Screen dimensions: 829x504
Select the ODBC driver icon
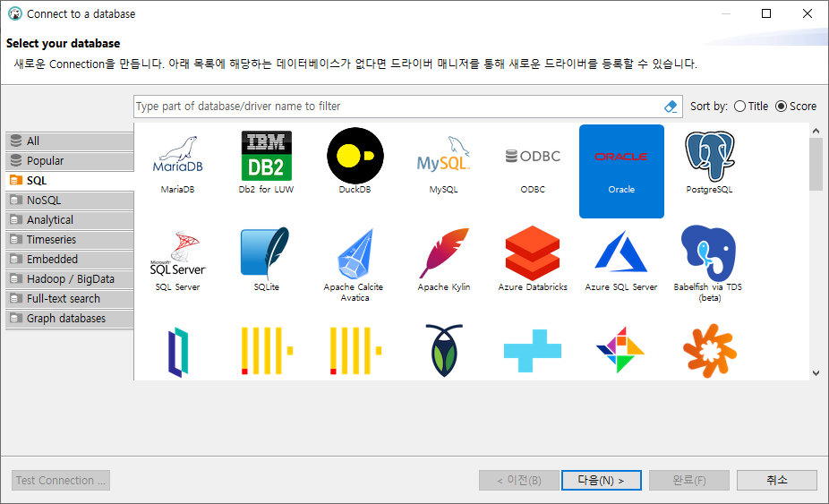click(x=533, y=156)
